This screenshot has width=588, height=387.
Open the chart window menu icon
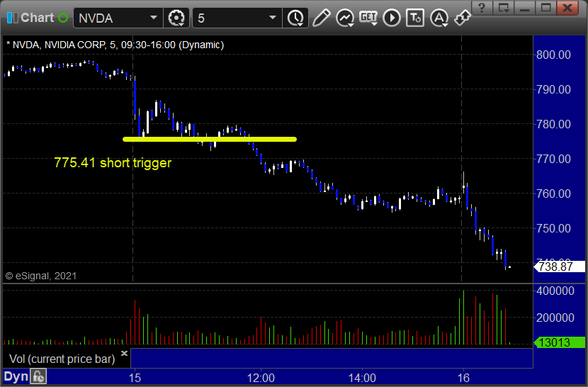[12, 18]
